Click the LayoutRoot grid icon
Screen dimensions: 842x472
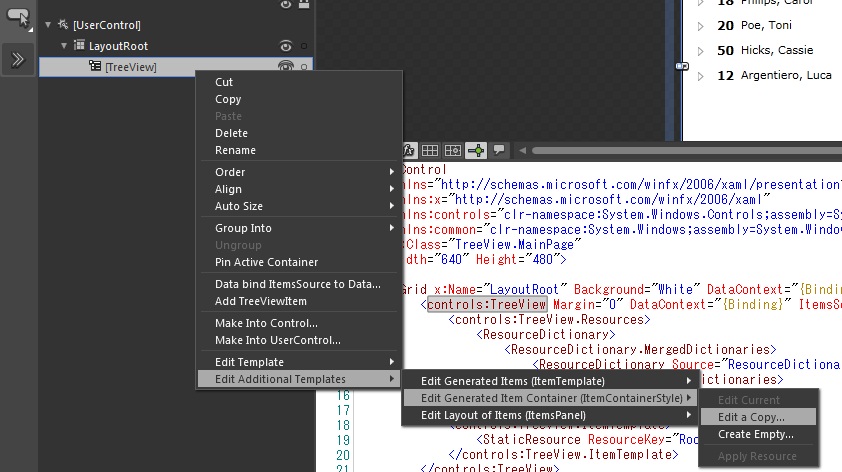(79, 46)
